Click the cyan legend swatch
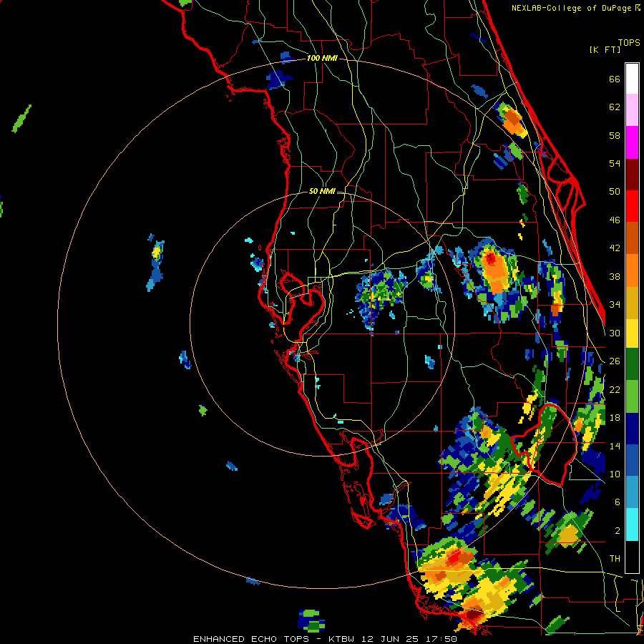Screen dimensions: 644x644 632,525
